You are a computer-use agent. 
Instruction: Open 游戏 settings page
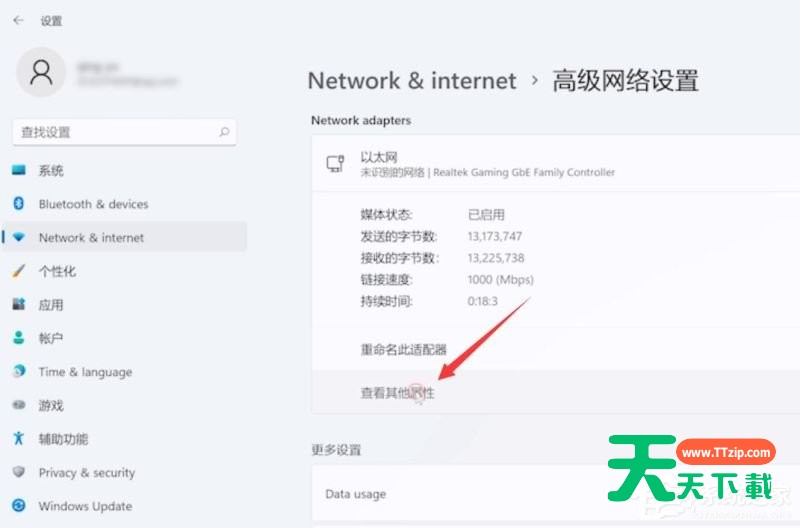124,406
